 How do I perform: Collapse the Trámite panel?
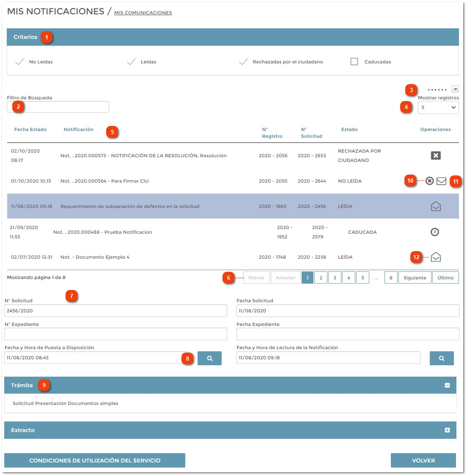pyautogui.click(x=447, y=385)
